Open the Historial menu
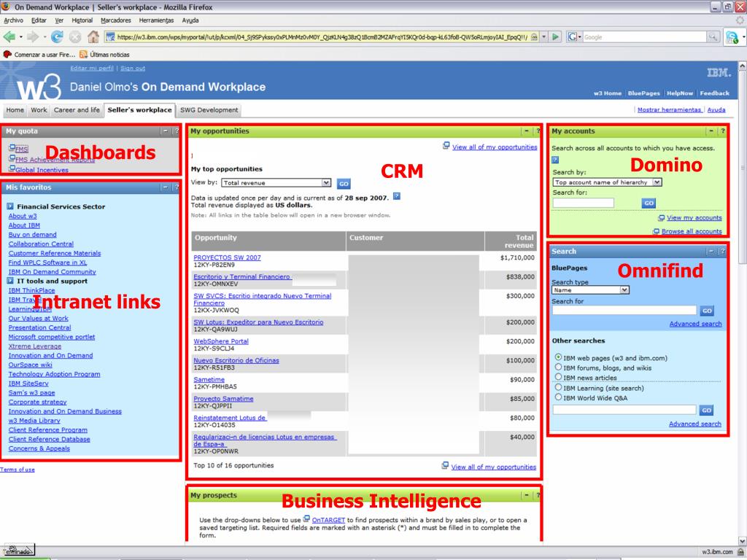Viewport: 747px width, 560px height. (x=82, y=20)
